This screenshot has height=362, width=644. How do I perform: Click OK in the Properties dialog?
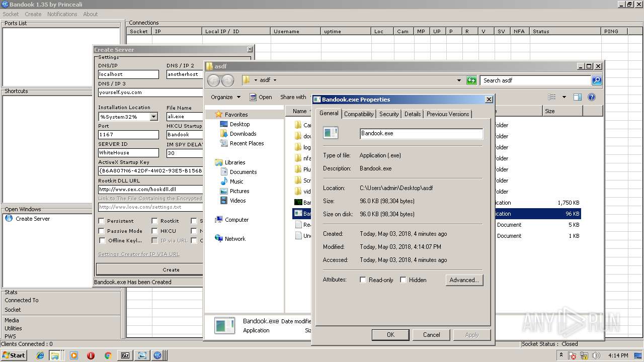point(390,335)
